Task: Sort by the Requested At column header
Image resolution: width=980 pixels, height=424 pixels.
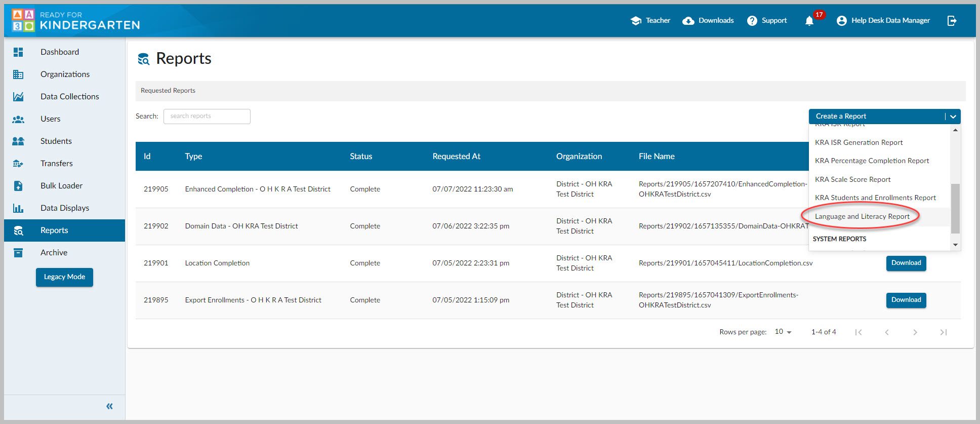Action: (x=456, y=156)
